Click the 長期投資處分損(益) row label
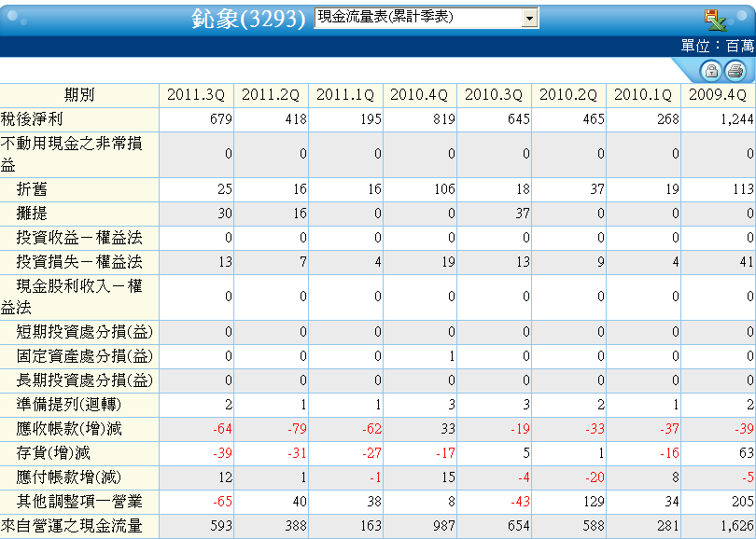756x539 pixels. point(84,380)
